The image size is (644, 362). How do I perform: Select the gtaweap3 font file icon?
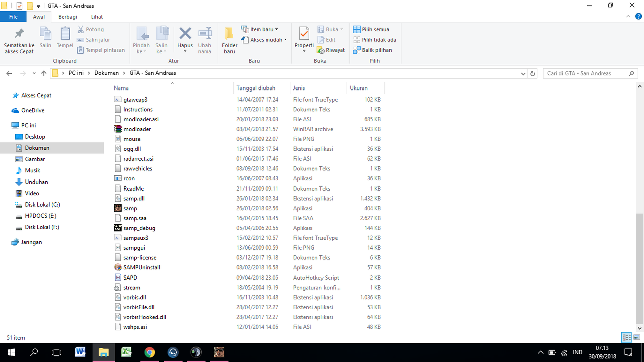click(x=118, y=100)
